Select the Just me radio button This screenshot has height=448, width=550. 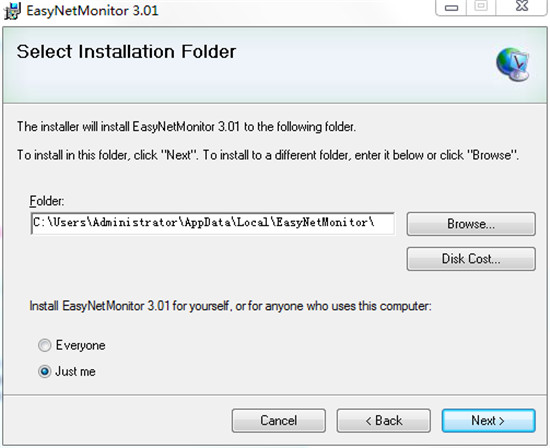pyautogui.click(x=45, y=371)
